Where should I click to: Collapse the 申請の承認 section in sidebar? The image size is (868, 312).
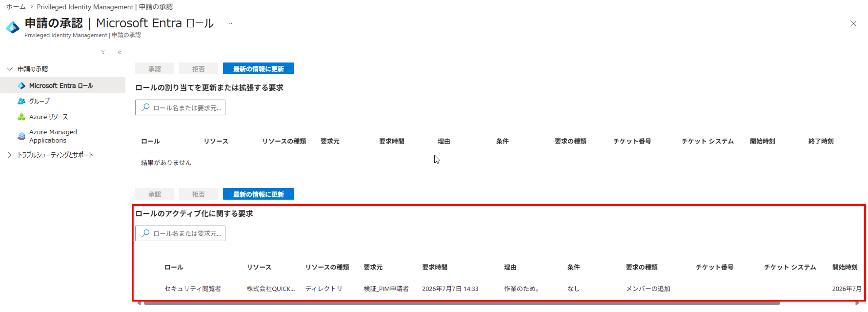click(10, 69)
